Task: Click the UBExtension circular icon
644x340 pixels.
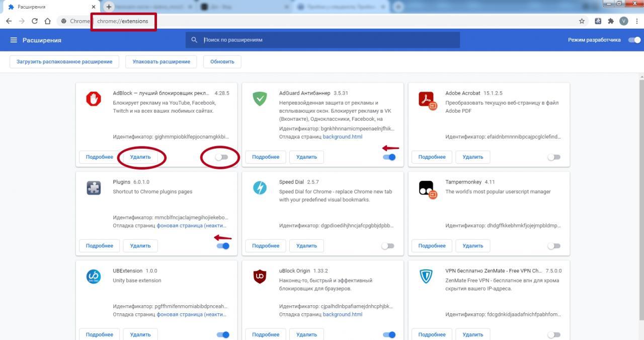Action: (x=94, y=277)
